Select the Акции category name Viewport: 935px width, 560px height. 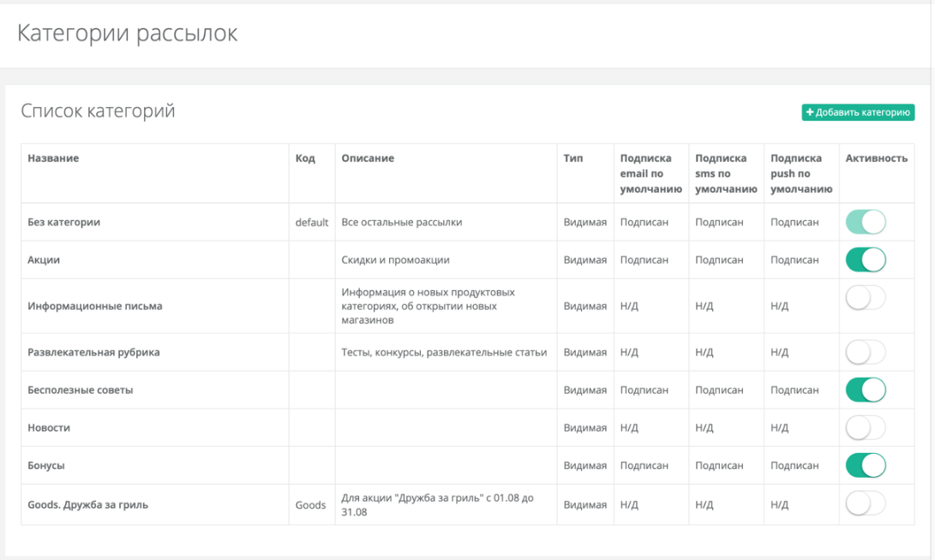44,259
